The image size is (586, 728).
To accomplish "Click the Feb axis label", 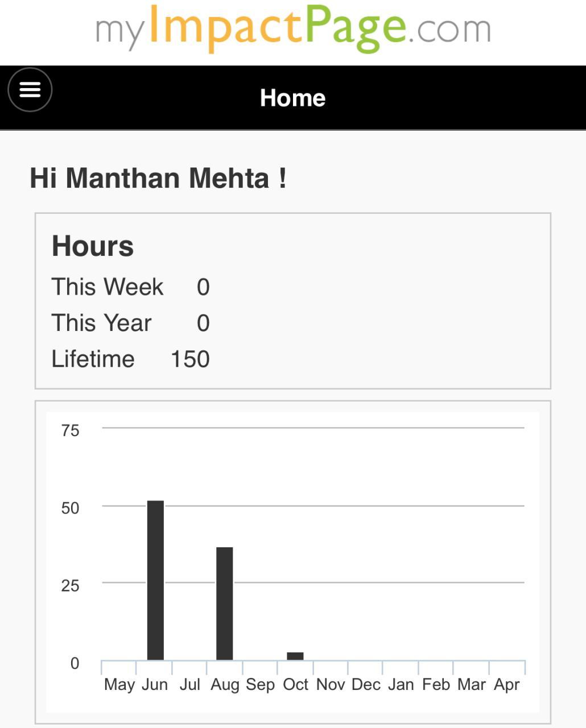I will click(x=436, y=684).
